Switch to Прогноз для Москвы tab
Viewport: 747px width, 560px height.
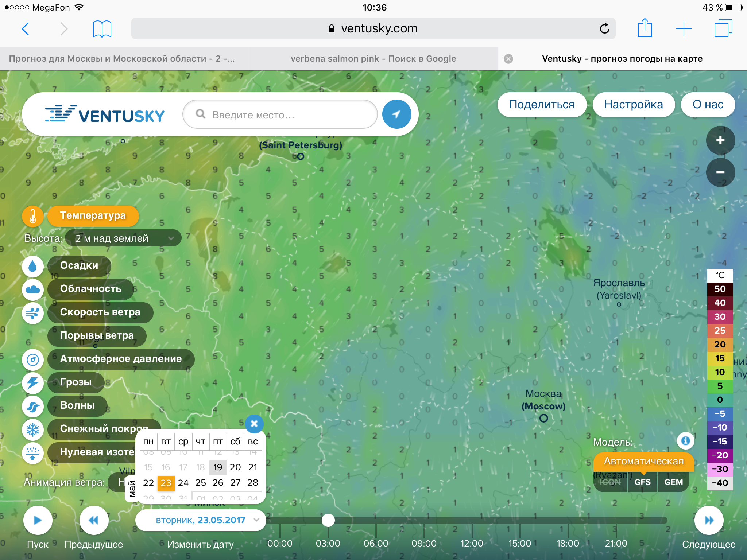pyautogui.click(x=122, y=59)
